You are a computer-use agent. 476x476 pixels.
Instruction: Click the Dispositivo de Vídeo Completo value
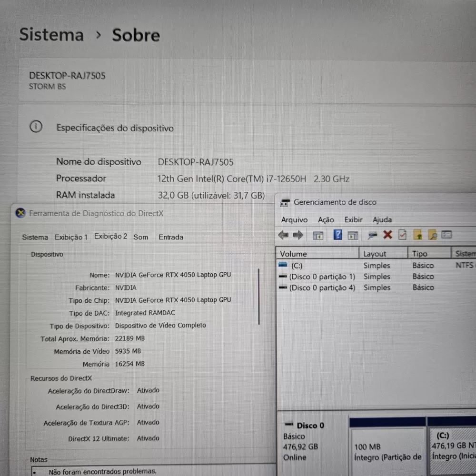point(160,325)
